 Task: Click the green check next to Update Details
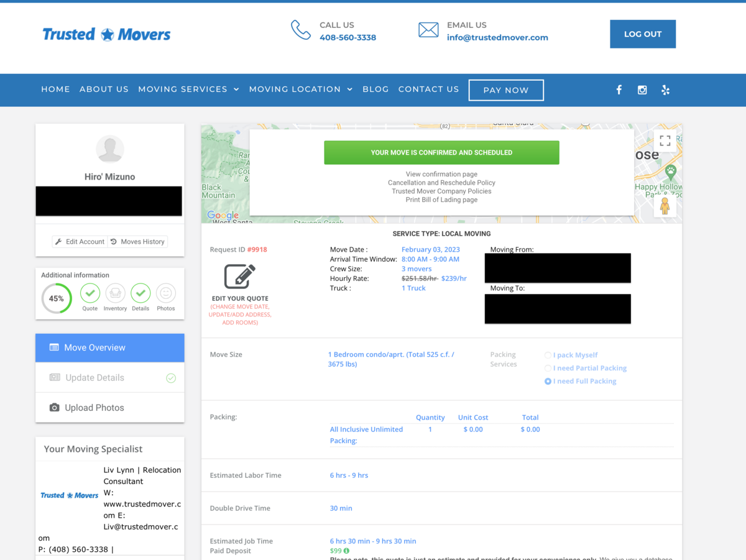point(171,378)
